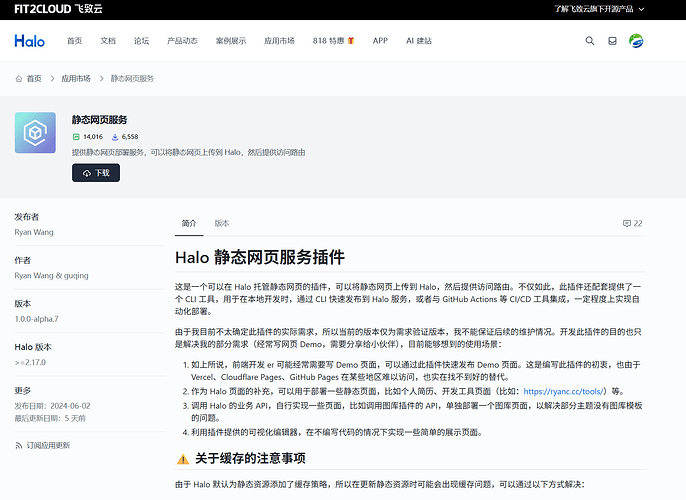Click the 更多 label in the sidebar

23,391
